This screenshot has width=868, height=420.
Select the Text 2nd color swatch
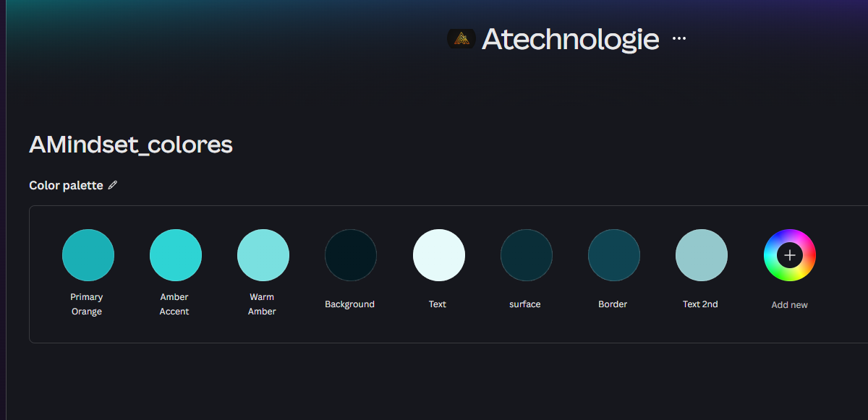[701, 255]
